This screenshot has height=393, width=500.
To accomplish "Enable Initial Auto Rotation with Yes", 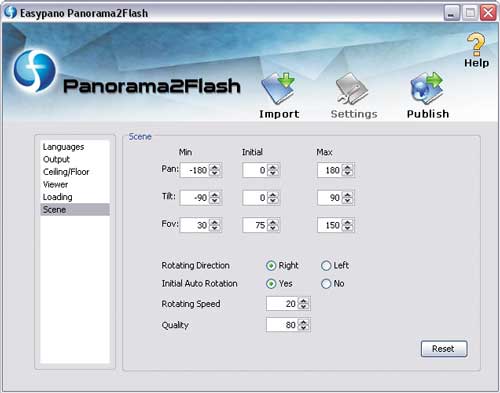I will [x=271, y=284].
